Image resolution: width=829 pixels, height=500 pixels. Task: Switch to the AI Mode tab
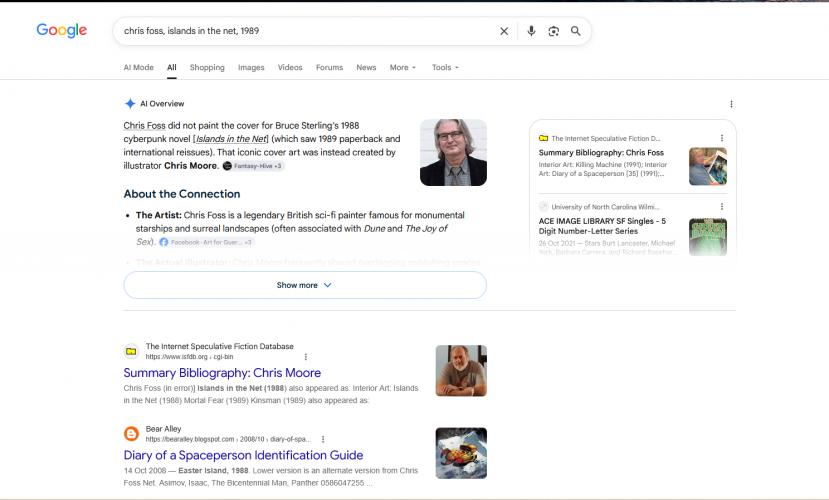pyautogui.click(x=139, y=68)
